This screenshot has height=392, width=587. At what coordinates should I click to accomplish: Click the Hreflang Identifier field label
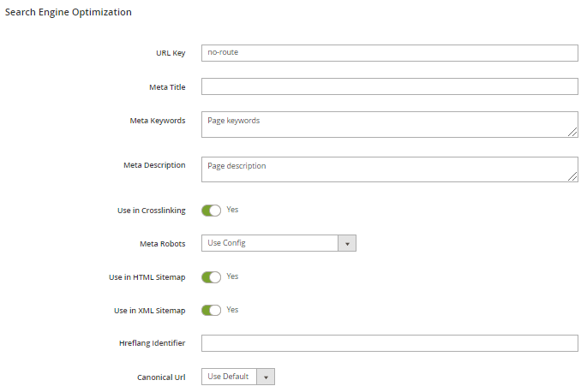(x=152, y=344)
